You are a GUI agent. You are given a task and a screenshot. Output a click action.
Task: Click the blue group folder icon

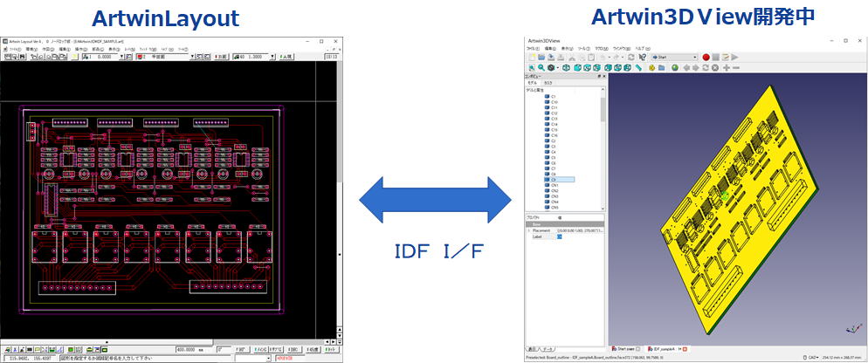[662, 67]
